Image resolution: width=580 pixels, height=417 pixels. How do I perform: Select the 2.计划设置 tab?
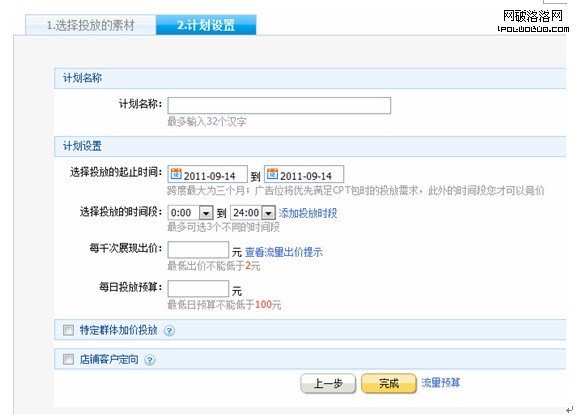[x=206, y=25]
